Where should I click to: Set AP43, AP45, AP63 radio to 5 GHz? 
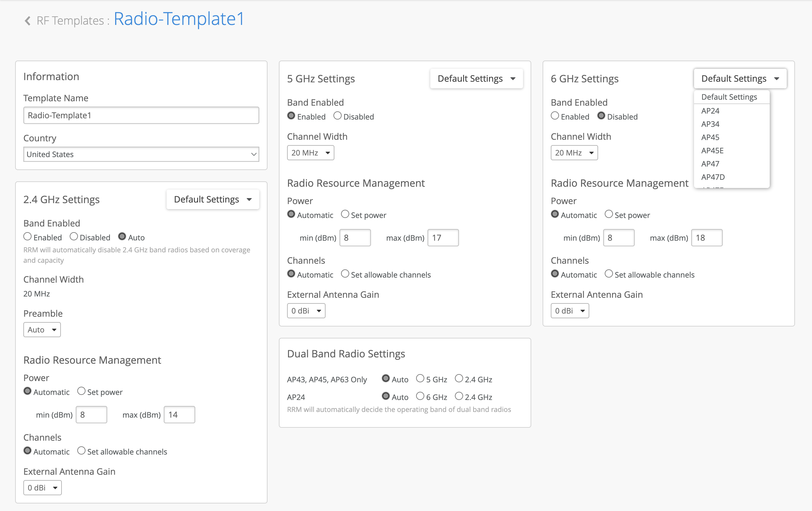click(x=420, y=379)
